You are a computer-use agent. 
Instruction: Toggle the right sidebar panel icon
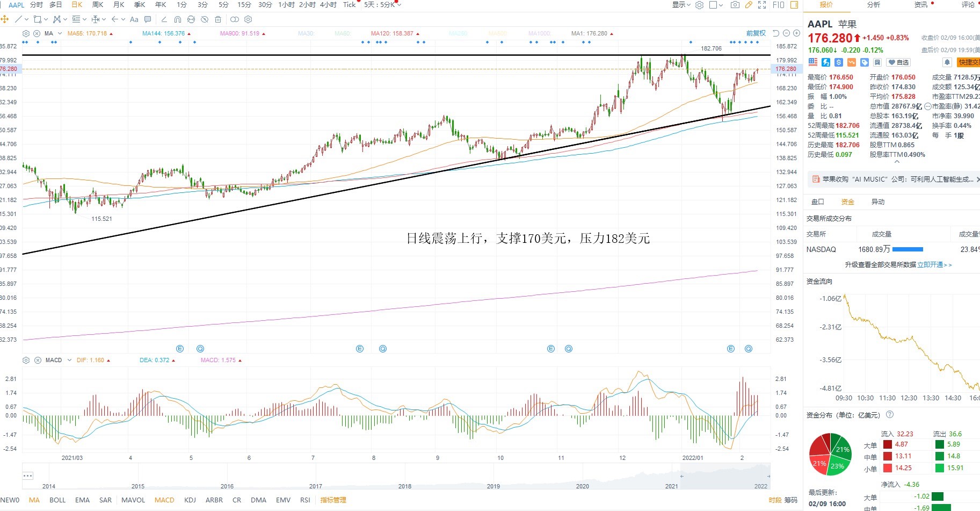coord(794,5)
